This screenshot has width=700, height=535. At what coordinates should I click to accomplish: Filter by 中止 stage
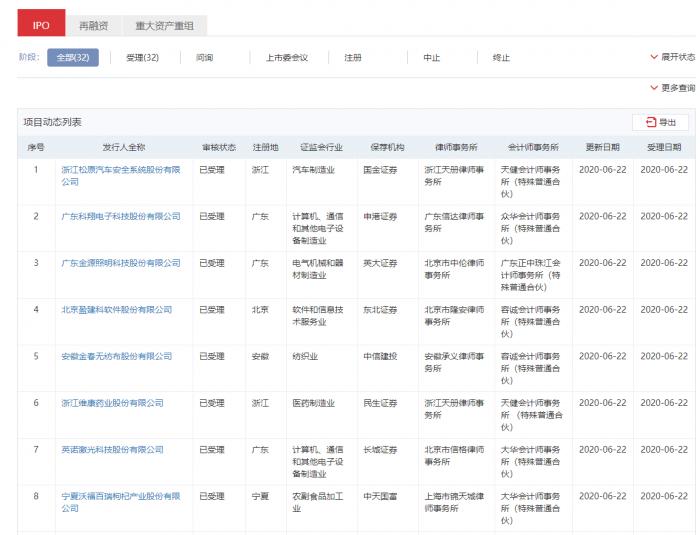pos(431,58)
